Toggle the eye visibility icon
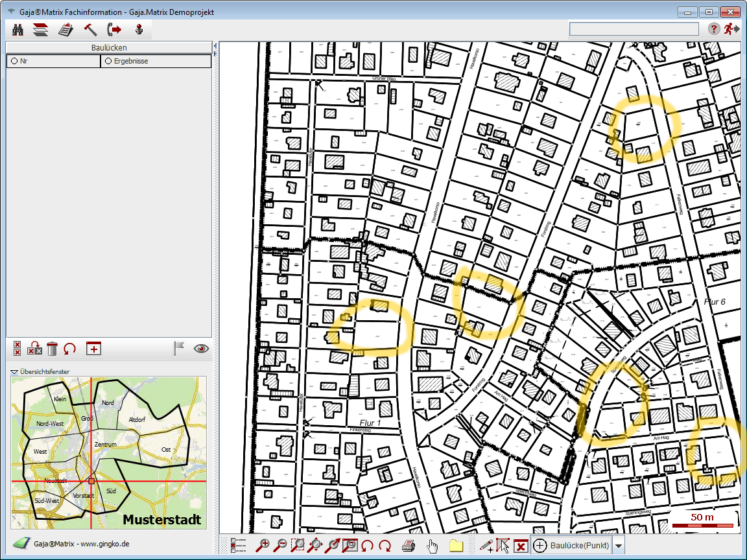Image resolution: width=747 pixels, height=560 pixels. pos(202,349)
